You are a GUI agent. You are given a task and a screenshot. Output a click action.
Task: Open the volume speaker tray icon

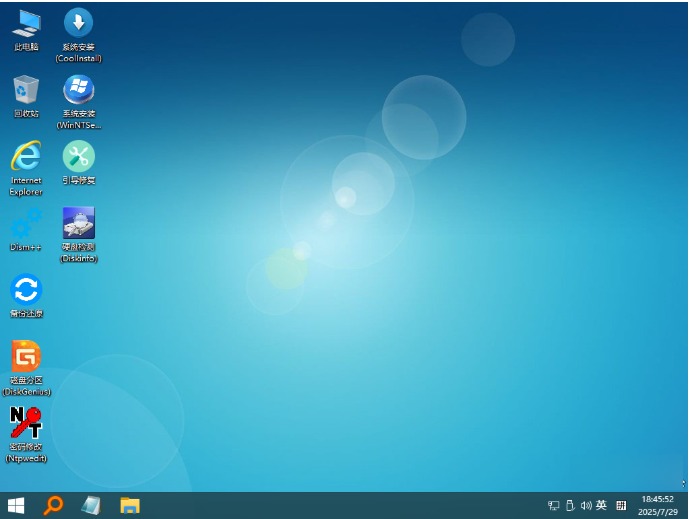[x=586, y=505]
